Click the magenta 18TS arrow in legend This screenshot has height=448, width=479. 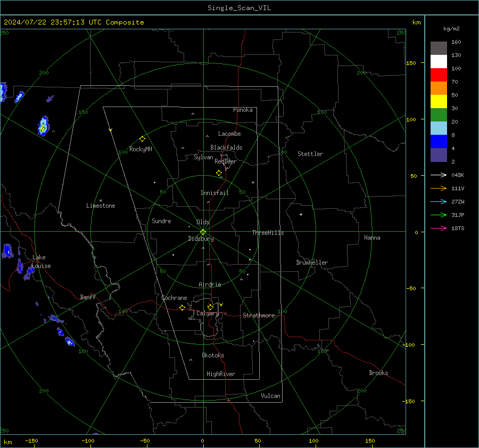tap(439, 228)
